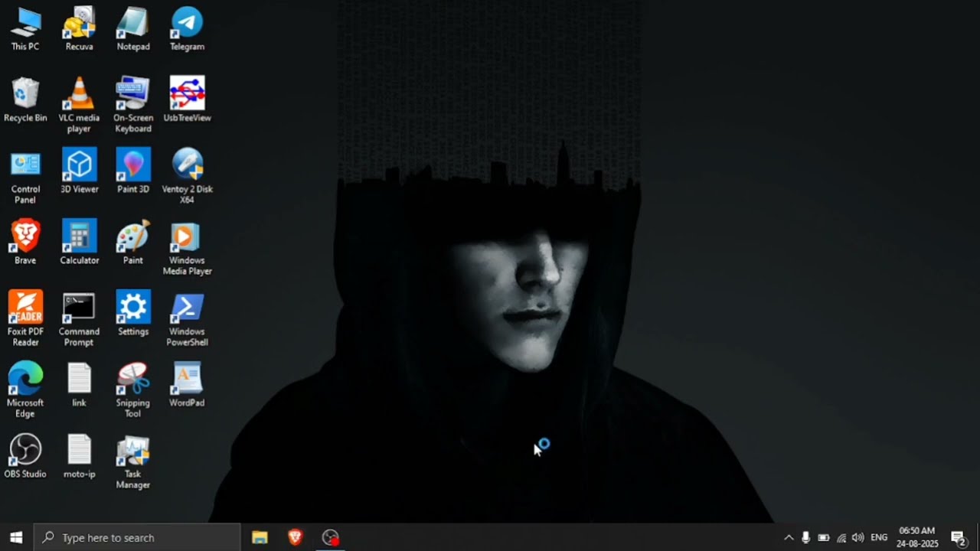Select the UsbTreeView shortcut

(187, 99)
